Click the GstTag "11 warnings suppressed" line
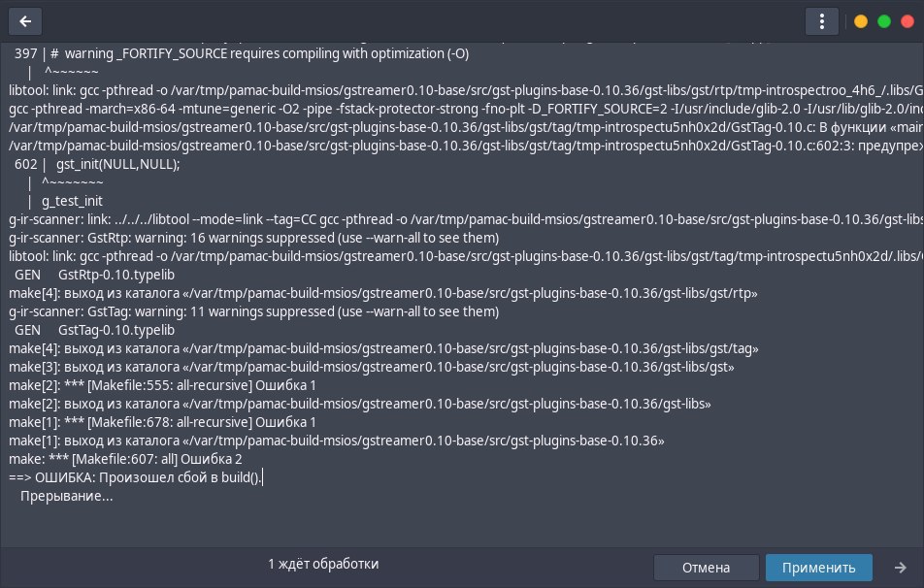The width and height of the screenshot is (924, 588). [x=252, y=311]
